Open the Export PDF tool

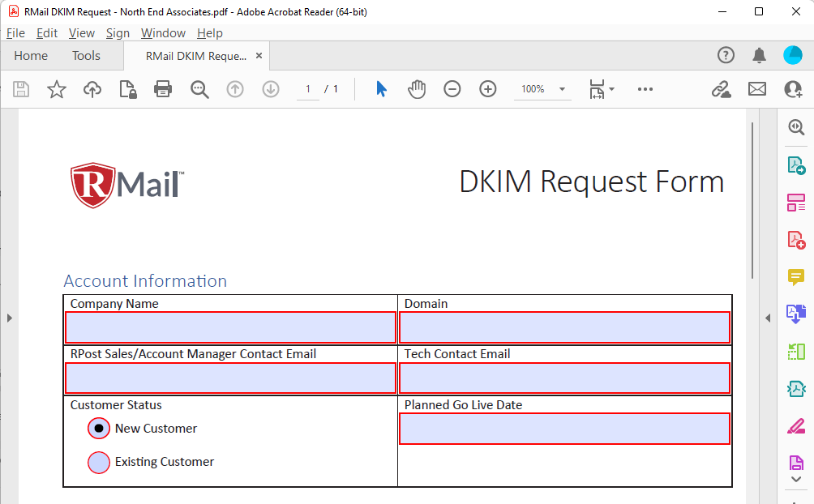click(795, 164)
